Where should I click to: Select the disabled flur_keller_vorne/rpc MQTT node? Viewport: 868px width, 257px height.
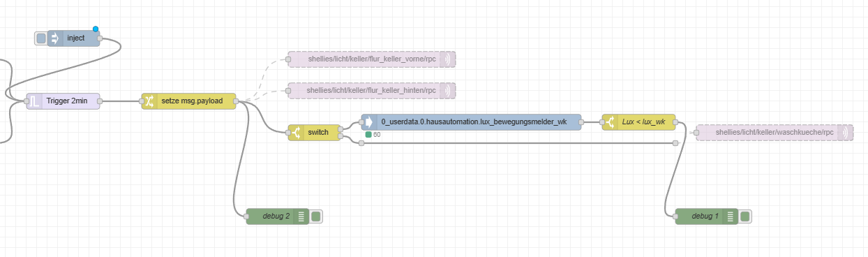(x=372, y=59)
